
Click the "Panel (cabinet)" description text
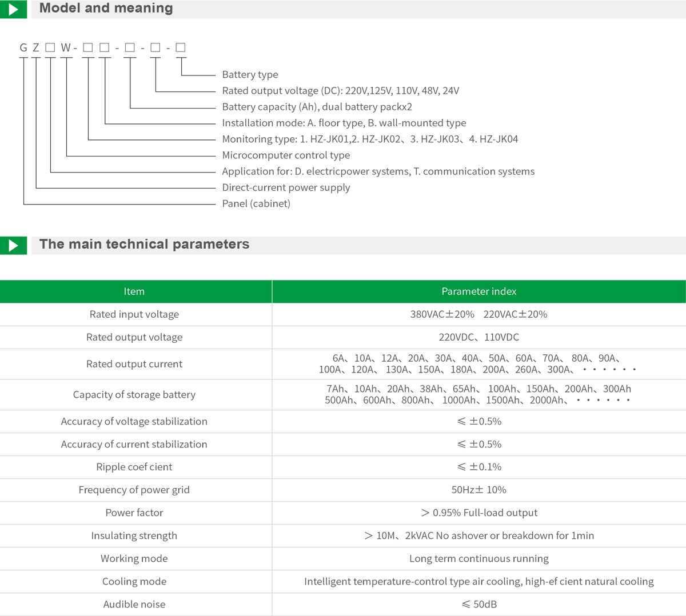(256, 204)
